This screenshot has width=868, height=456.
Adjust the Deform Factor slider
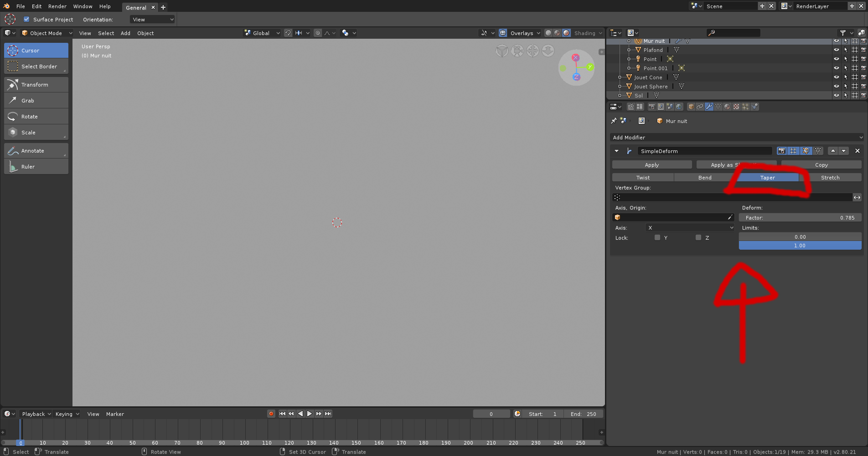[800, 217]
